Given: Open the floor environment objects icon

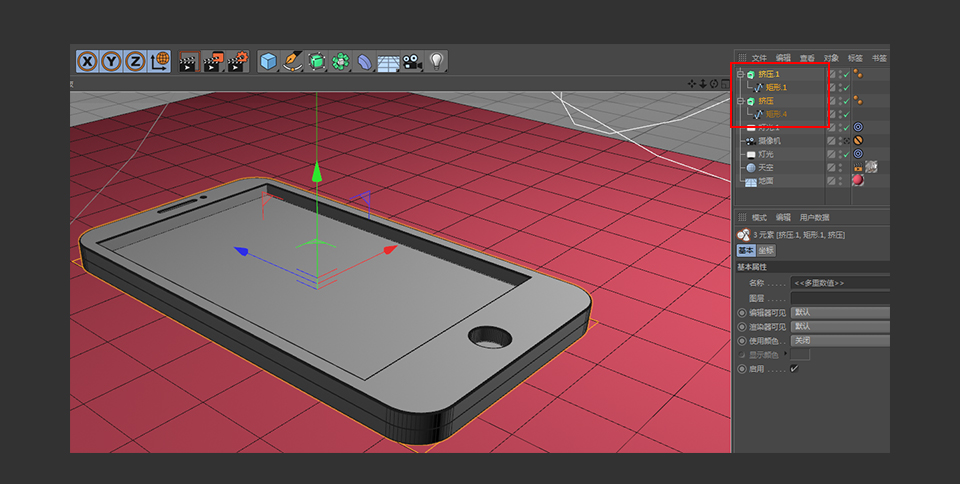Looking at the screenshot, I should [x=388, y=62].
